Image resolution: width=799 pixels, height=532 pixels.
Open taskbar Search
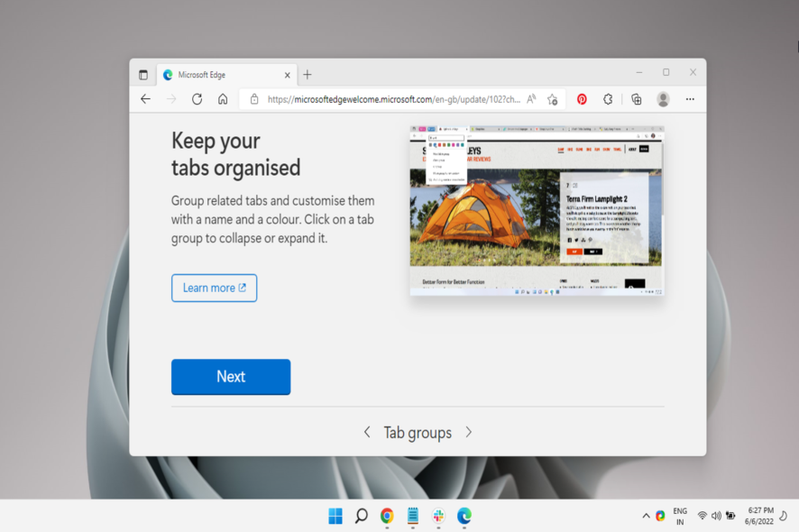(x=362, y=516)
